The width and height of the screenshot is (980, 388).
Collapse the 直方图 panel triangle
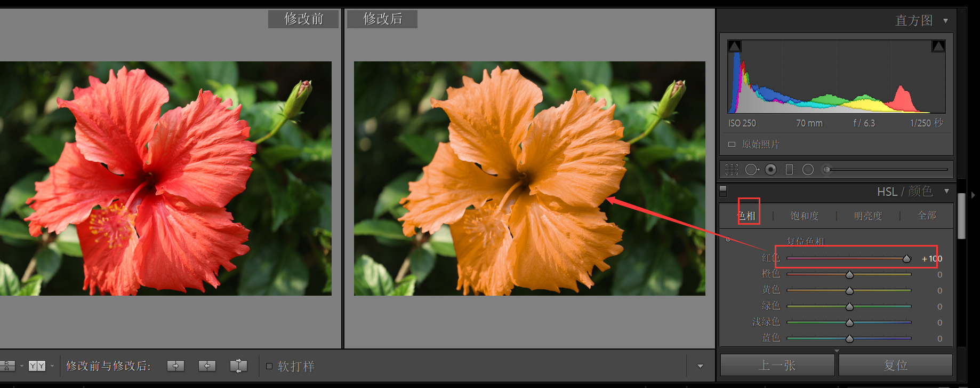(945, 21)
